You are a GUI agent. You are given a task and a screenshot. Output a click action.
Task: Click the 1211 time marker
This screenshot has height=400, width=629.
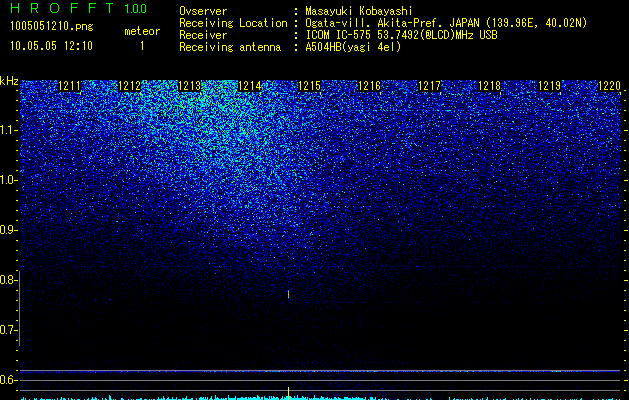[69, 86]
